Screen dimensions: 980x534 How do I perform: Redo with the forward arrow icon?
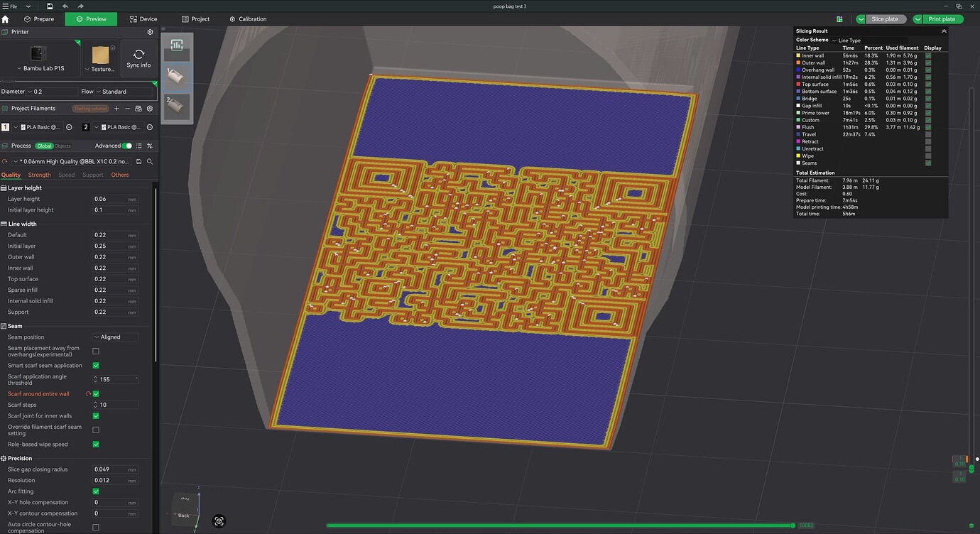click(81, 6)
